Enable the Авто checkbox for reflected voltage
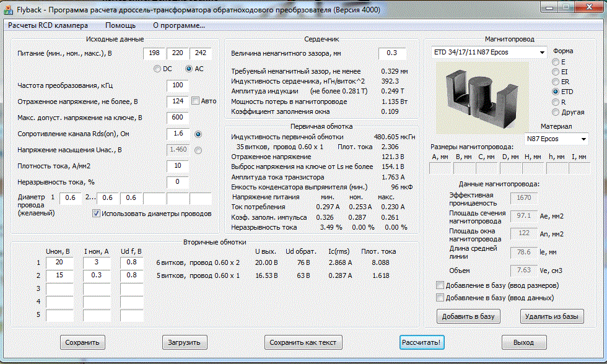This screenshot has width=607, height=364. 196,101
